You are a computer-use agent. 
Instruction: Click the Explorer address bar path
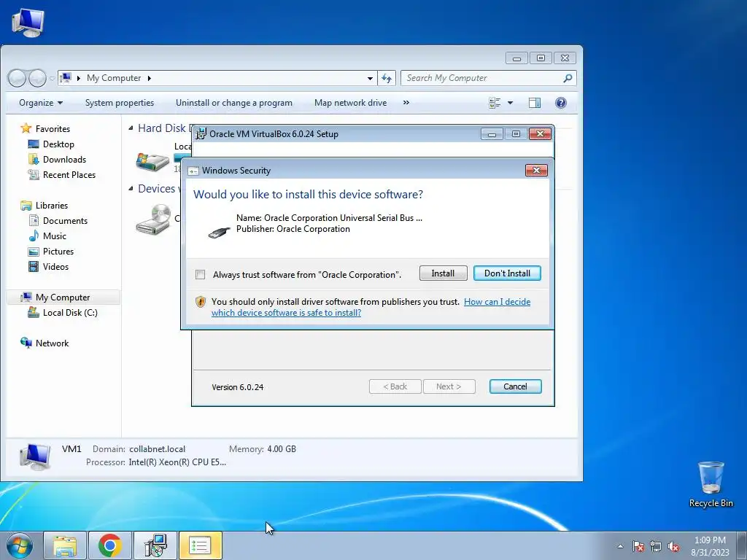(219, 78)
